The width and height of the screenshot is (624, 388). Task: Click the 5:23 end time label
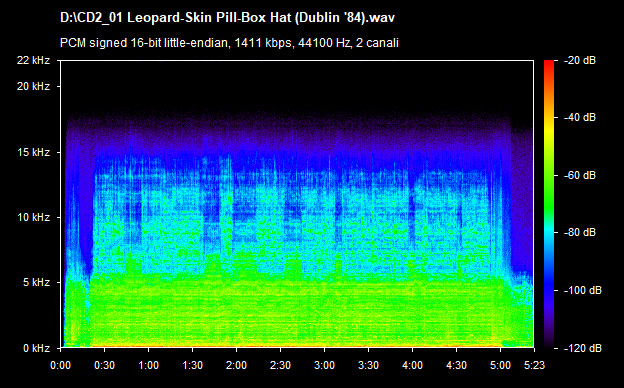pyautogui.click(x=534, y=365)
